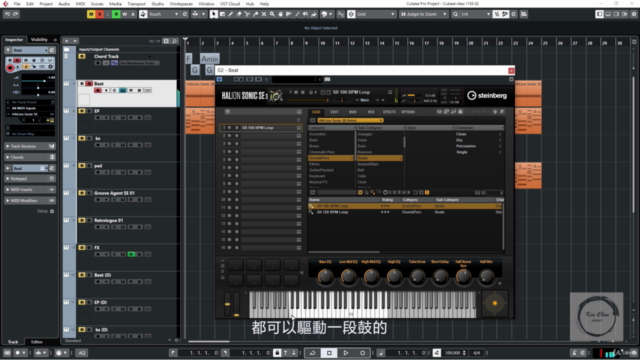Select the Erase tool

click(239, 14)
